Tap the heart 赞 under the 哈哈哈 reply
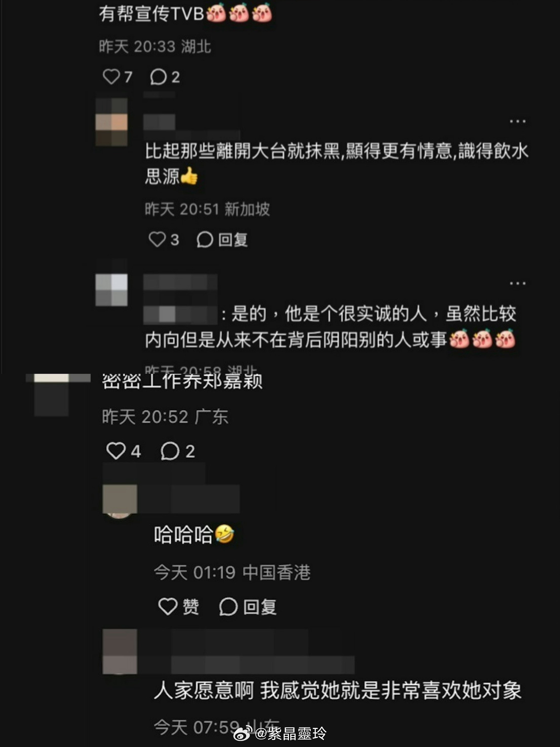The image size is (560, 747). pyautogui.click(x=179, y=607)
